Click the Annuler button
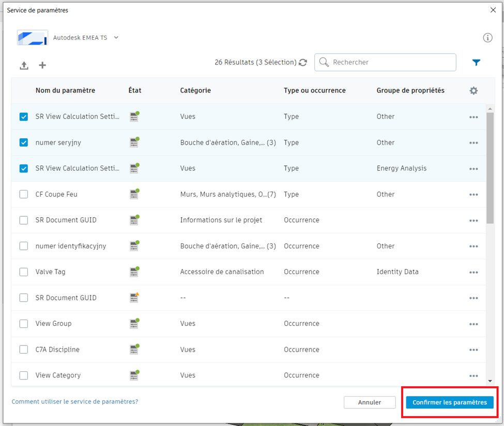Viewport: 504px width, 426px height. [x=370, y=402]
